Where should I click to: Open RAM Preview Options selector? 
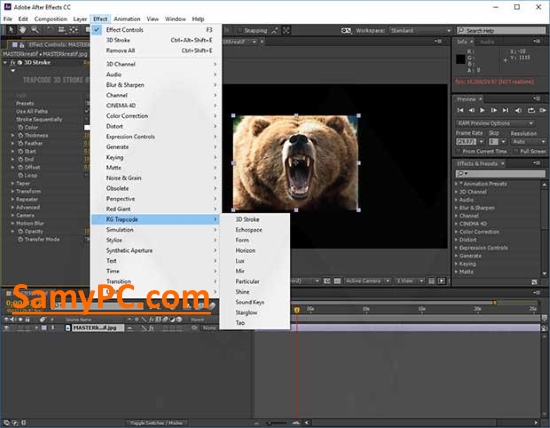tap(495, 123)
